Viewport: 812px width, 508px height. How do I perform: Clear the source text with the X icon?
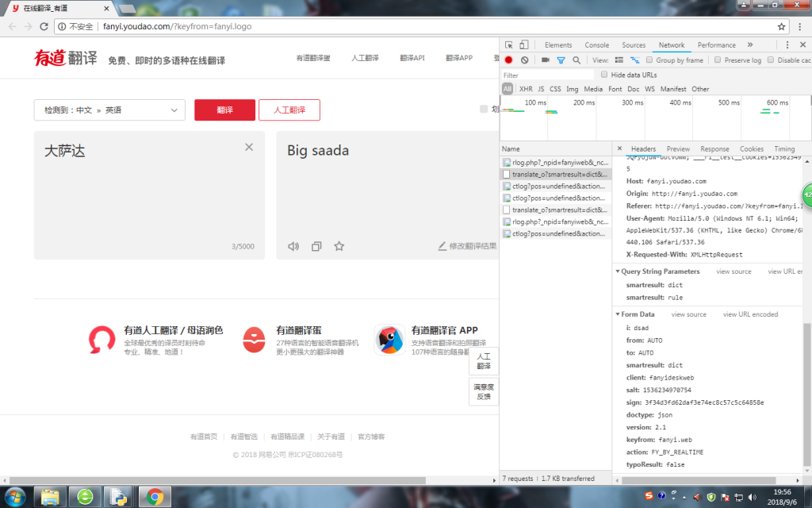(x=249, y=147)
